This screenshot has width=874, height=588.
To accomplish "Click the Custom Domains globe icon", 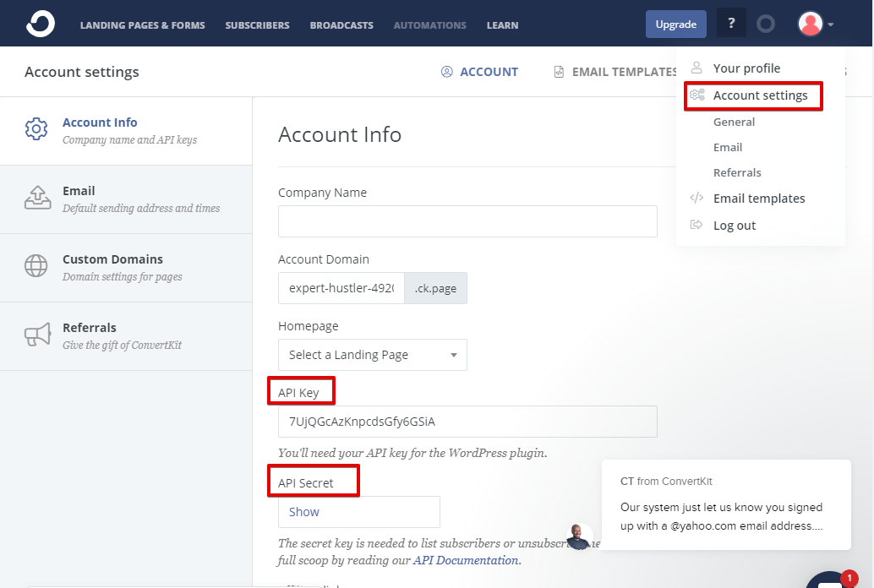I will tap(36, 266).
